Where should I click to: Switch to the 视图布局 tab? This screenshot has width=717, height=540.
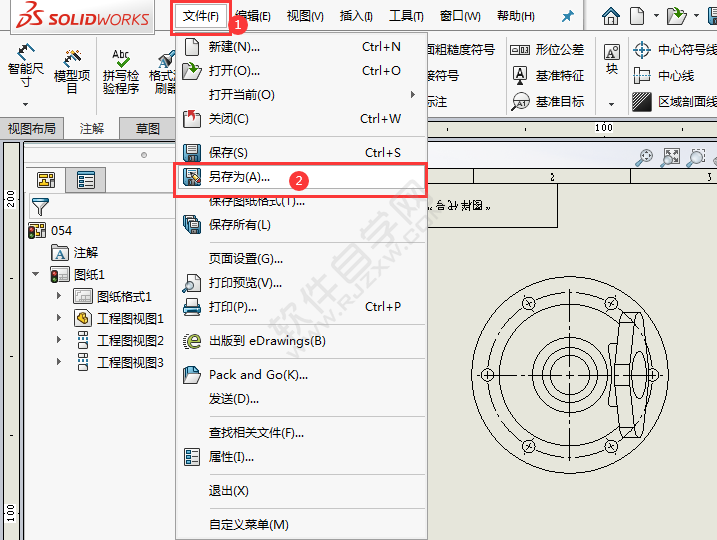pos(32,128)
